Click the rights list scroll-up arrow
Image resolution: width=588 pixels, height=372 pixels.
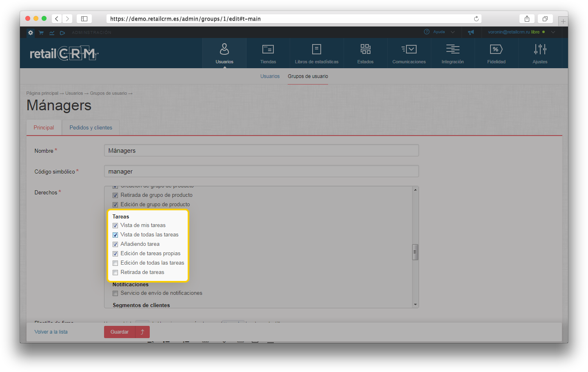point(415,190)
